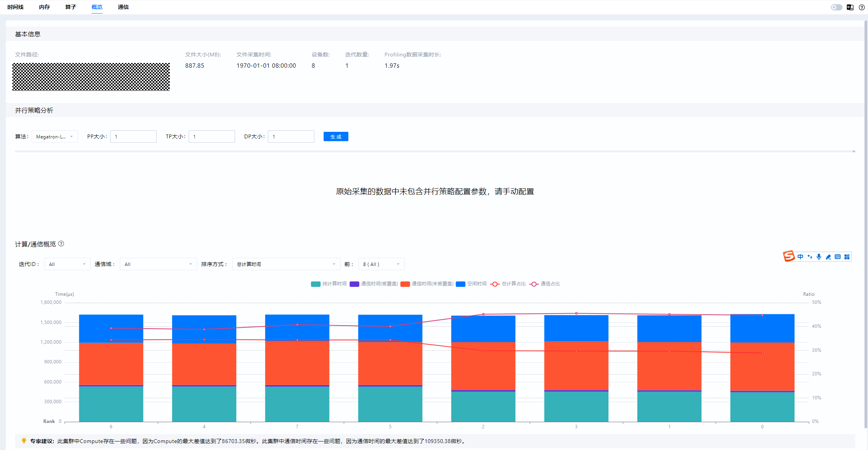Open the Sogou toolbox grid icon

847,257
